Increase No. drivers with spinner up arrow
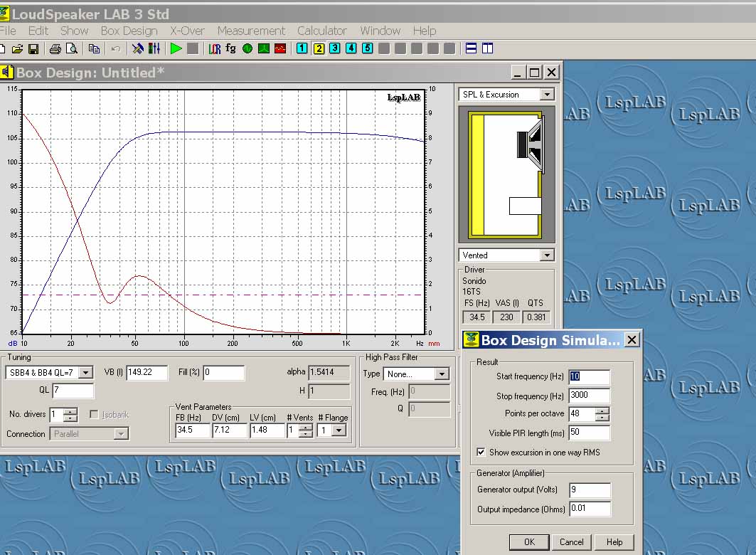Screen dimensions: 756x555 point(71,411)
